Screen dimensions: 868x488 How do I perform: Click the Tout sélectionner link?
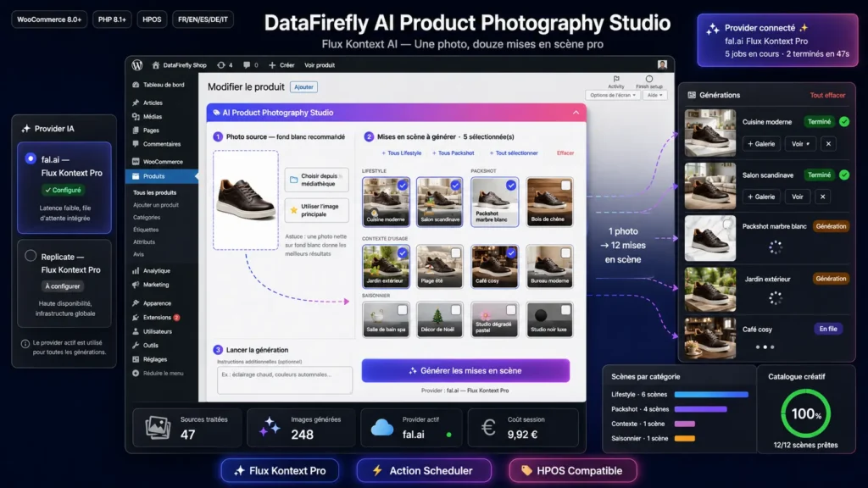tap(513, 153)
